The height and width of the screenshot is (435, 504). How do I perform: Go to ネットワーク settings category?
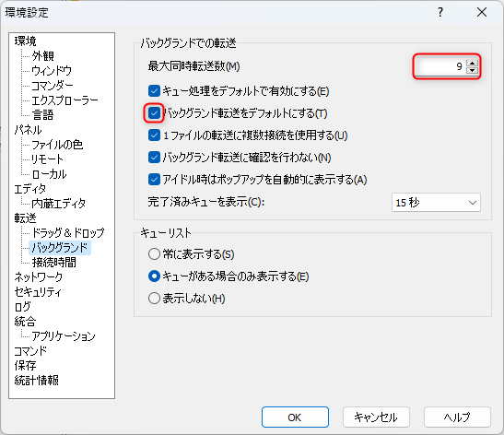coord(39,276)
